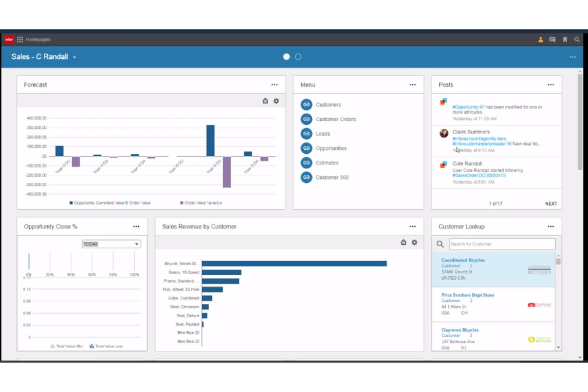Click the Customer 360 link icon in Menu
588x392 pixels.
(306, 177)
